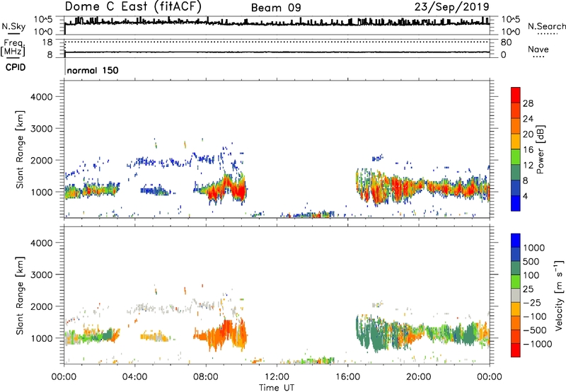Image resolution: width=566 pixels, height=392 pixels.
Task: Click the 'Beam 09' label
Action: (x=276, y=8)
